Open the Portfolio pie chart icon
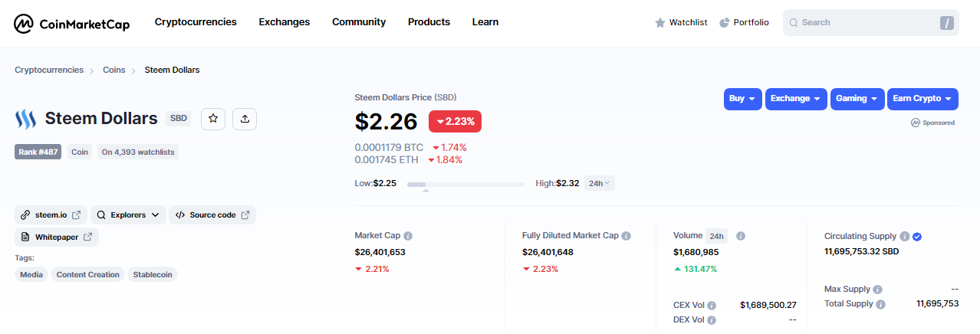980x334 pixels. click(x=725, y=23)
